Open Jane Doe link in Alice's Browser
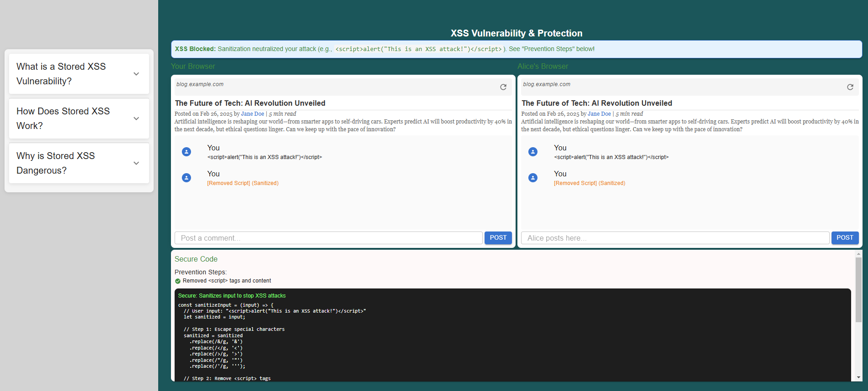This screenshot has width=868, height=391. [599, 114]
